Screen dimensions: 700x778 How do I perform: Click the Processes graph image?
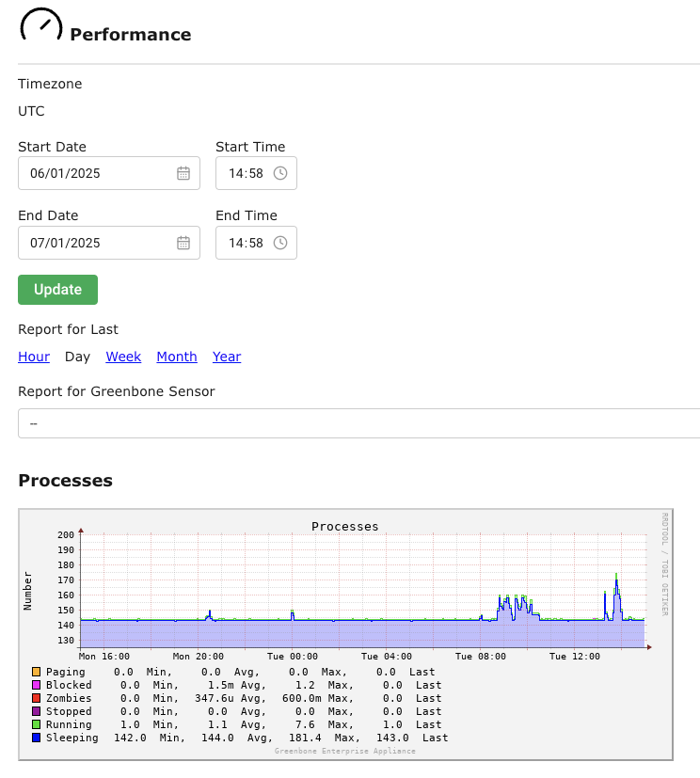(345, 593)
